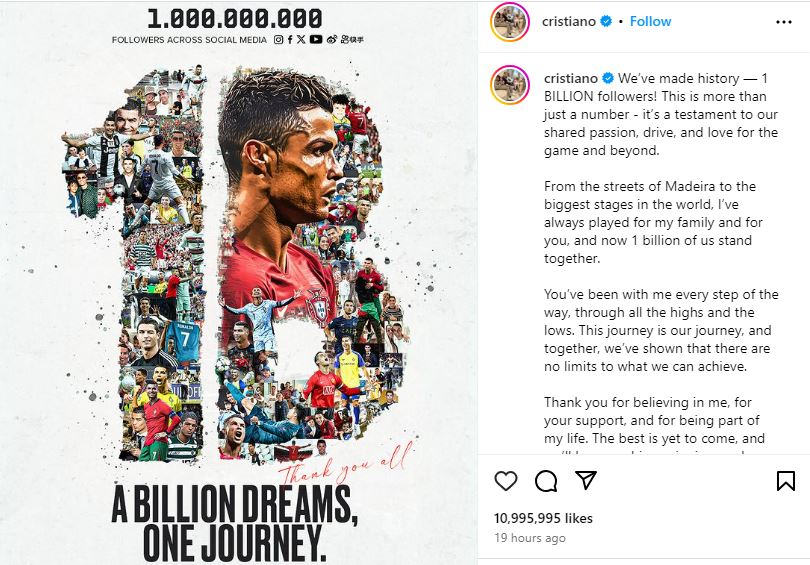810x565 pixels.
Task: Click the Follow button next to cristiano
Action: 650,21
